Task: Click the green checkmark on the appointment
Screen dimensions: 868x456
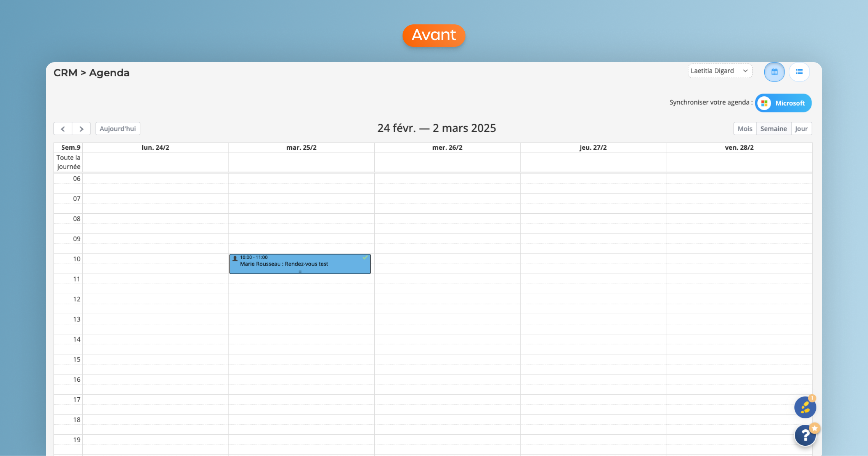Action: [365, 258]
